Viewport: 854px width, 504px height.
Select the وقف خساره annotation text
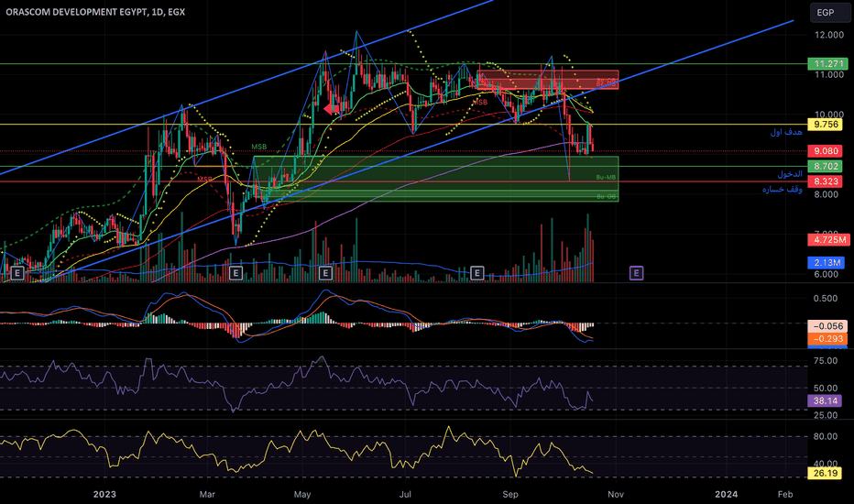coord(783,189)
